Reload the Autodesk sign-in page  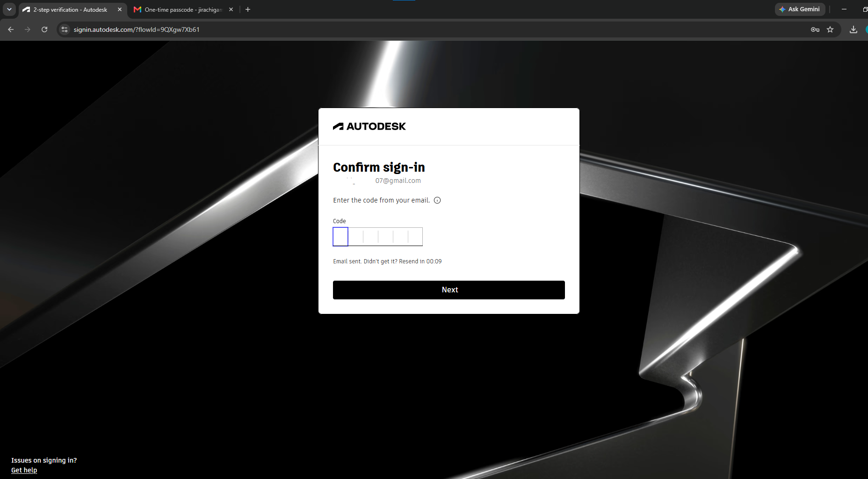pyautogui.click(x=44, y=29)
